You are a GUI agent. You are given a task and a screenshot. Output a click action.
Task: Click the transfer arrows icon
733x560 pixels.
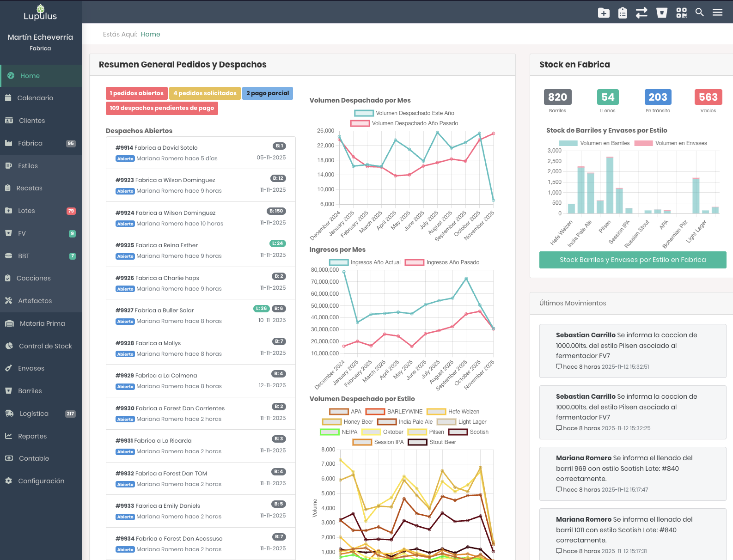(641, 12)
